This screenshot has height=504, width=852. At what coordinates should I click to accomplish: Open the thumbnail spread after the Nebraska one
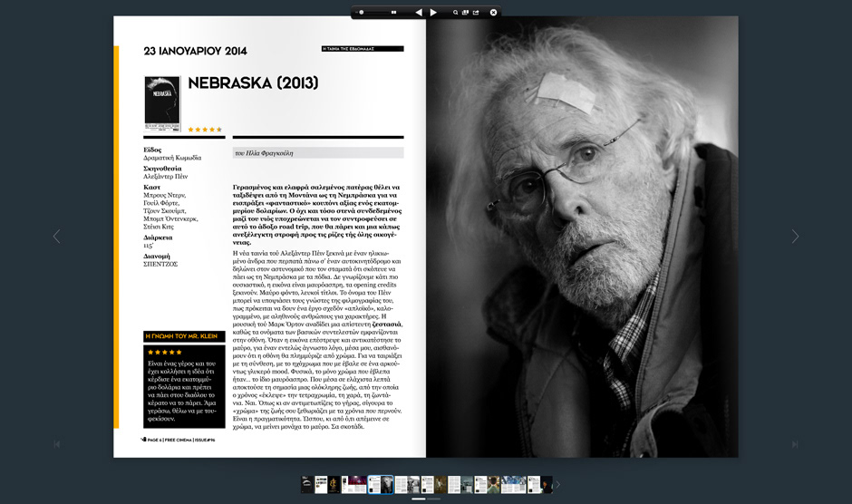[407, 484]
